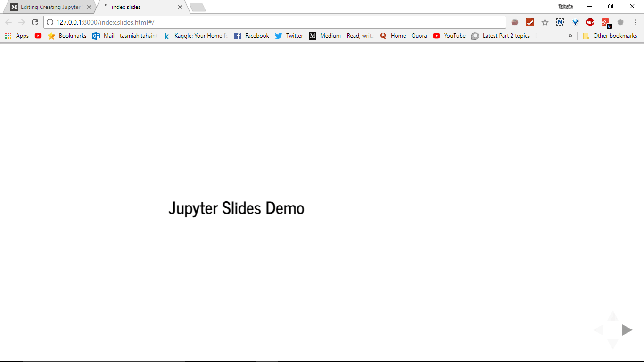Bookmark this page with star icon
This screenshot has width=644, height=362.
pyautogui.click(x=545, y=22)
